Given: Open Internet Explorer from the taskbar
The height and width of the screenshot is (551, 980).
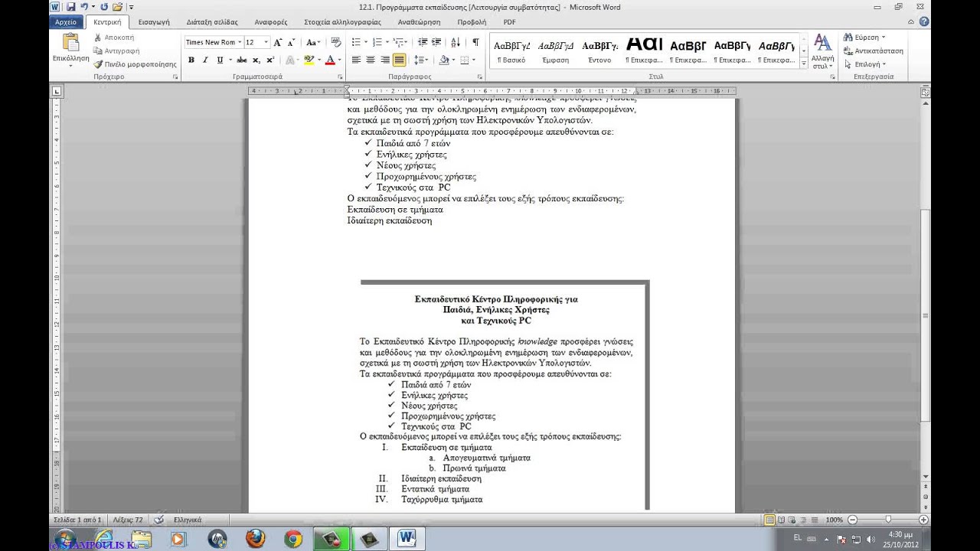Looking at the screenshot, I should point(103,539).
